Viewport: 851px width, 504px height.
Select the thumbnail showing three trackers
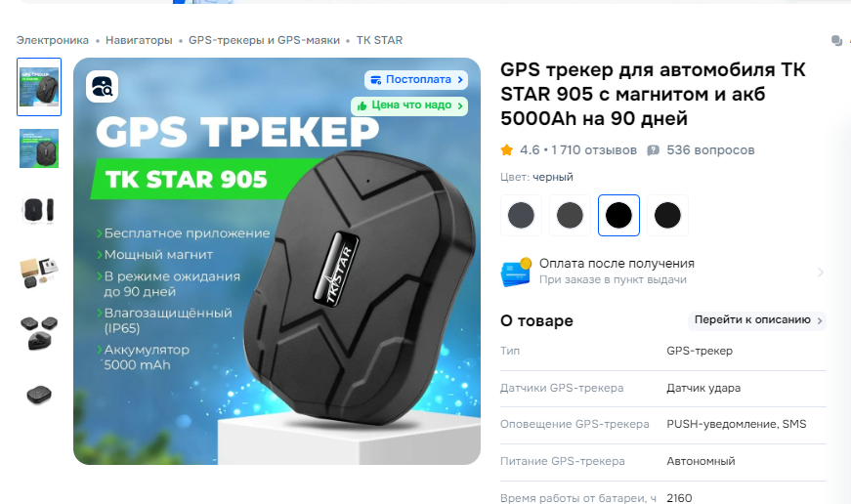pyautogui.click(x=39, y=332)
